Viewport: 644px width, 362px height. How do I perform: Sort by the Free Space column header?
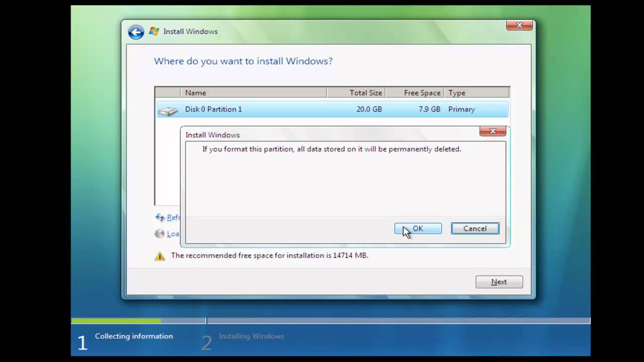[414, 93]
